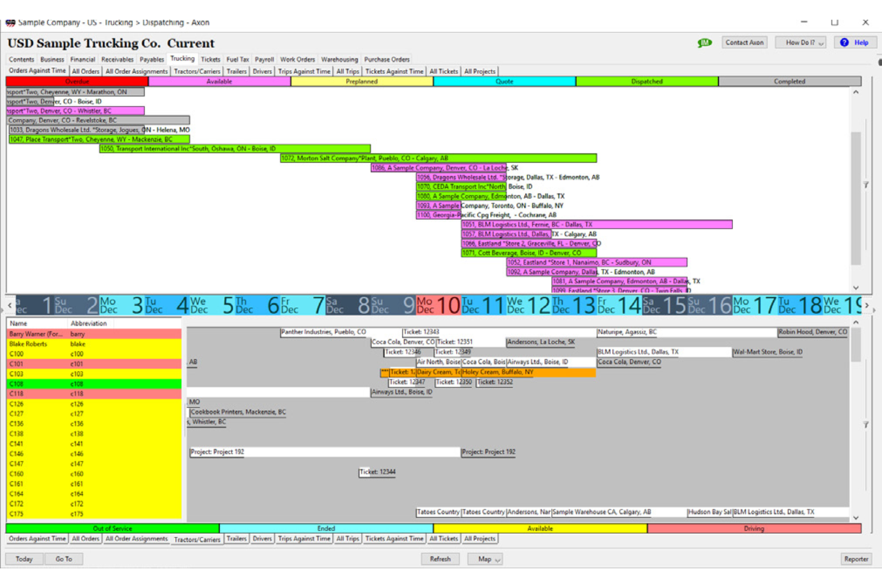Viewport: 882px width, 588px height.
Task: Click the filter funnel icon beside tractors panel
Action: (x=866, y=425)
